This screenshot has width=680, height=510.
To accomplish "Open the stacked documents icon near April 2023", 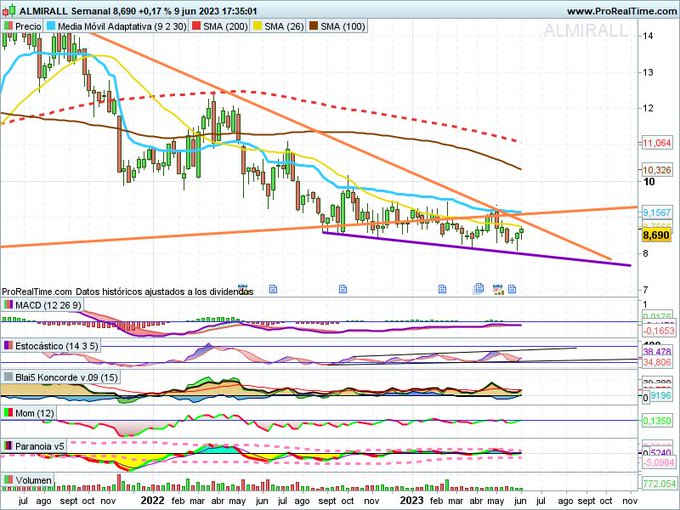I will [x=479, y=288].
